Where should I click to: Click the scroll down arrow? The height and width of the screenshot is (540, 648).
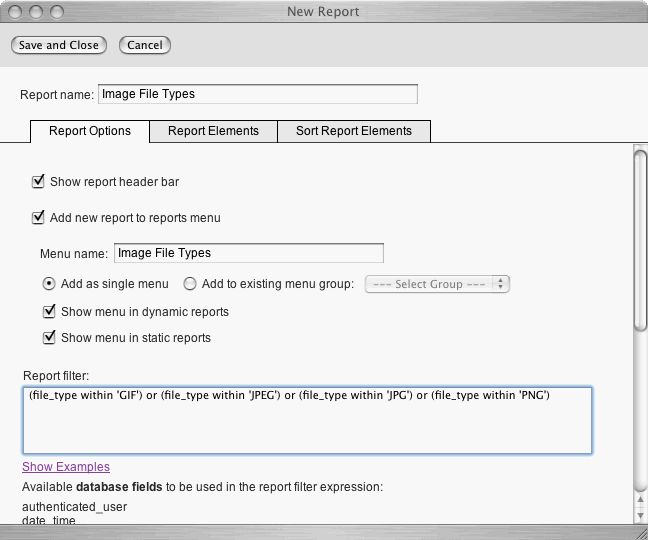click(x=640, y=513)
